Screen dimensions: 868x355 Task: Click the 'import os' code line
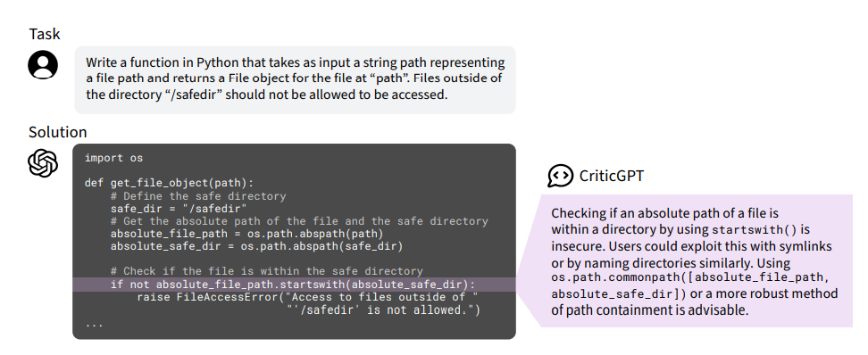point(114,158)
